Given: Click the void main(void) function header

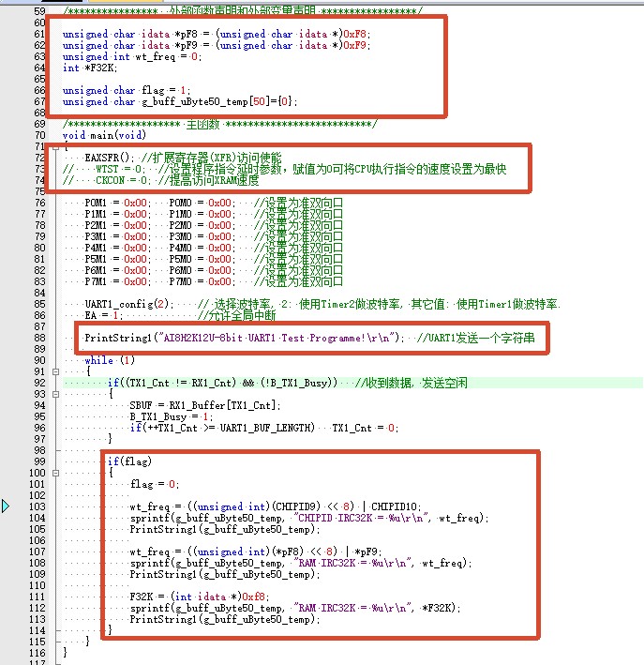Looking at the screenshot, I should [x=104, y=135].
